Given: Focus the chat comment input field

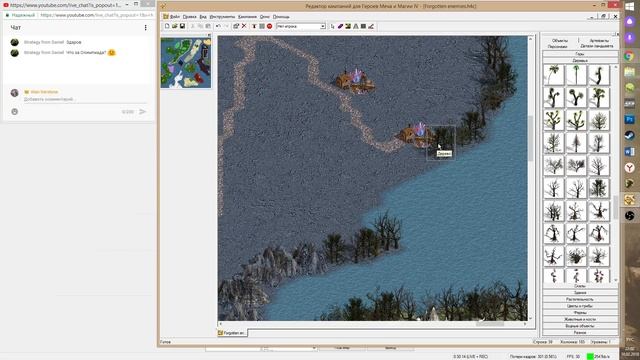Looking at the screenshot, I should point(85,99).
